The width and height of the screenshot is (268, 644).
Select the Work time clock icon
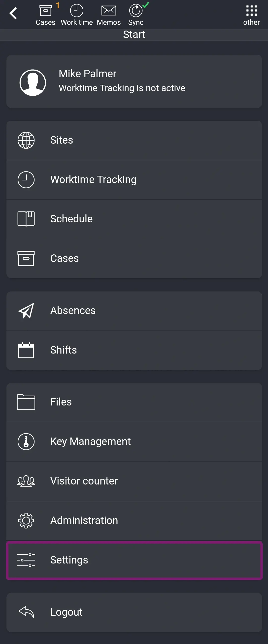coord(77,10)
